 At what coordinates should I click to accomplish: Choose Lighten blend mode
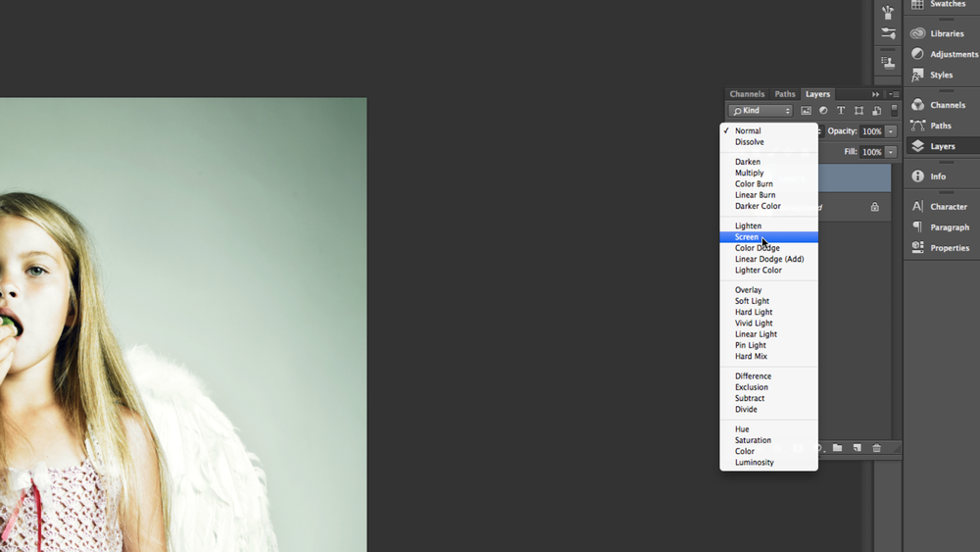[x=768, y=226]
